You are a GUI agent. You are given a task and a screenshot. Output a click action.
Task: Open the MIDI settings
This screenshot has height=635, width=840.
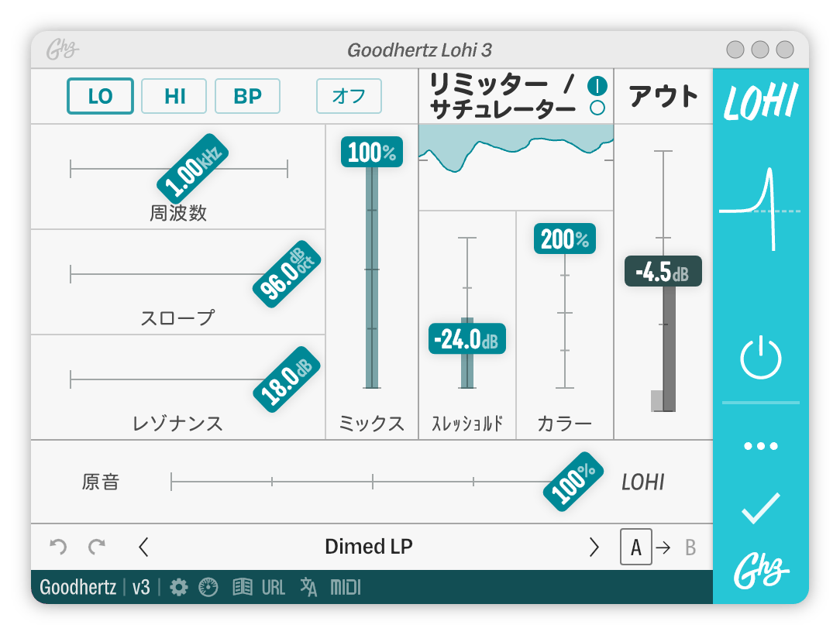pos(346,587)
